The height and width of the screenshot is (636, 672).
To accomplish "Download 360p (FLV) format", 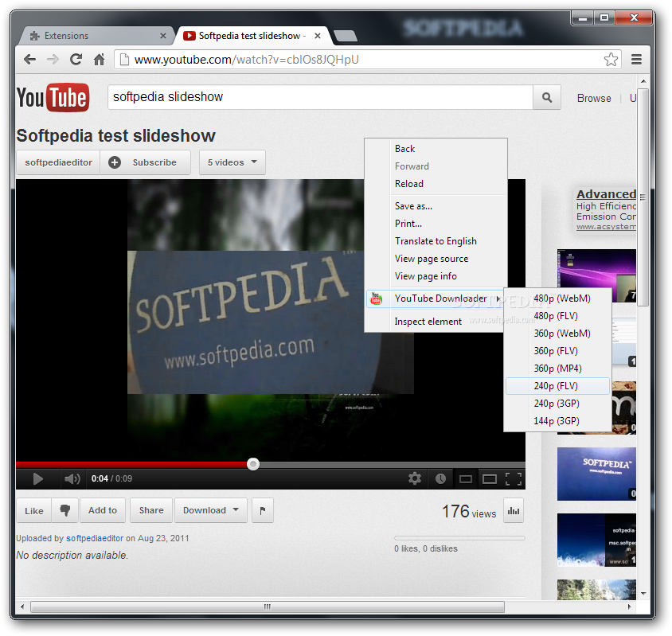I will pyautogui.click(x=557, y=351).
